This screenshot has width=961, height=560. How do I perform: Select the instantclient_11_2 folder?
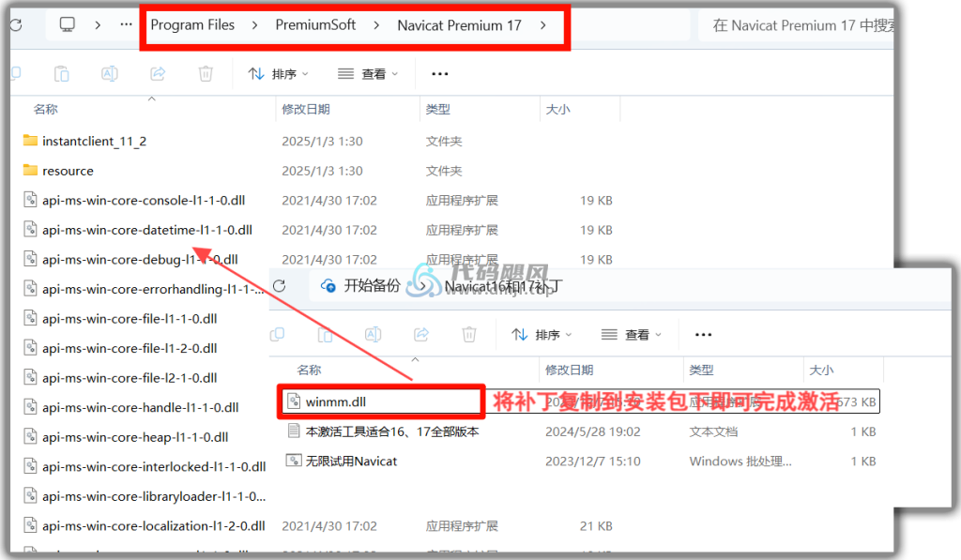point(94,141)
